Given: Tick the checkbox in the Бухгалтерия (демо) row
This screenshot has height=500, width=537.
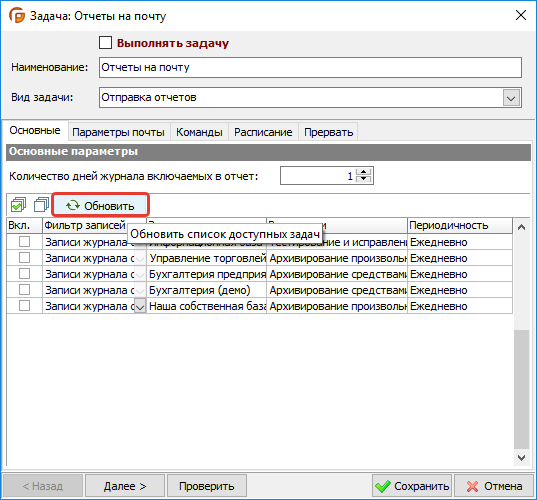Looking at the screenshot, I should point(24,290).
